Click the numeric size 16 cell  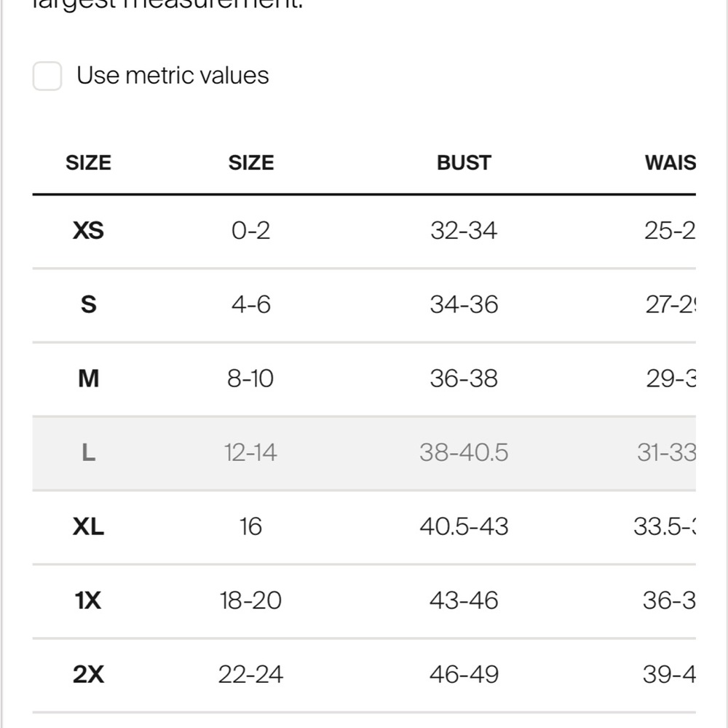pyautogui.click(x=251, y=526)
